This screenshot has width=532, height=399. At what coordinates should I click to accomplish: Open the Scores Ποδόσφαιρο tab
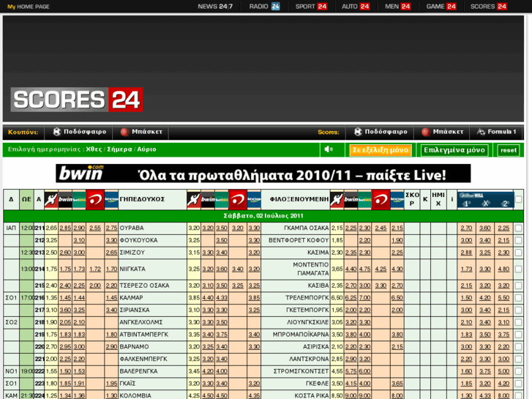[380, 132]
